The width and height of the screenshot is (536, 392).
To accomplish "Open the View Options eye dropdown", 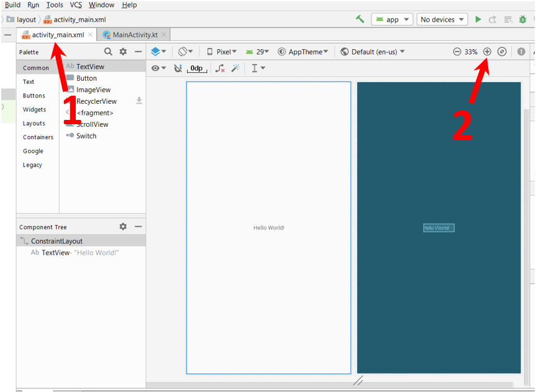I will tap(158, 68).
